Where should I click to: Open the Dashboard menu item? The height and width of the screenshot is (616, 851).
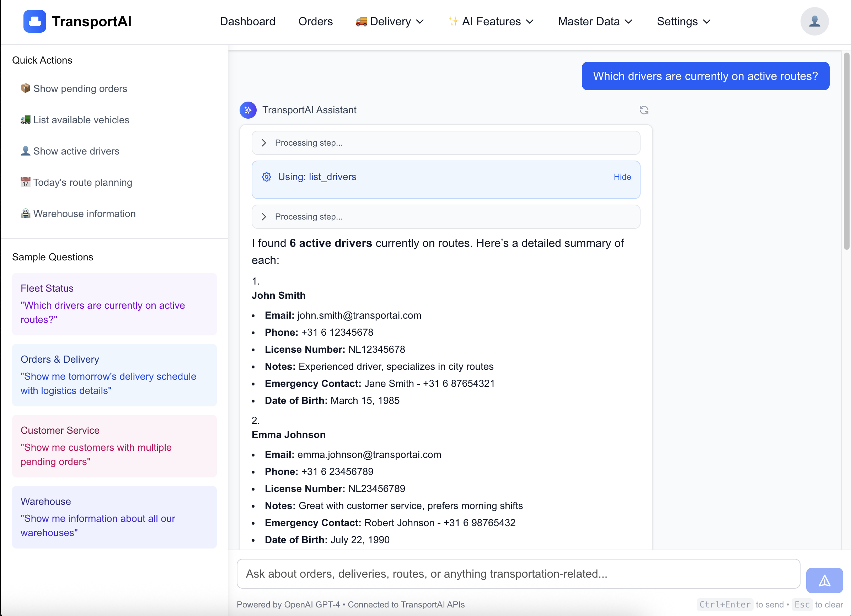tap(248, 21)
